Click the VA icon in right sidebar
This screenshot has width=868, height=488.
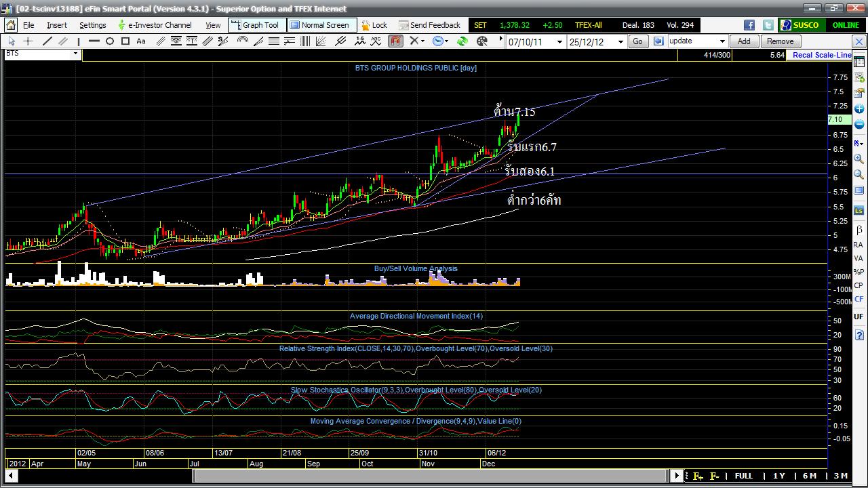[859, 258]
